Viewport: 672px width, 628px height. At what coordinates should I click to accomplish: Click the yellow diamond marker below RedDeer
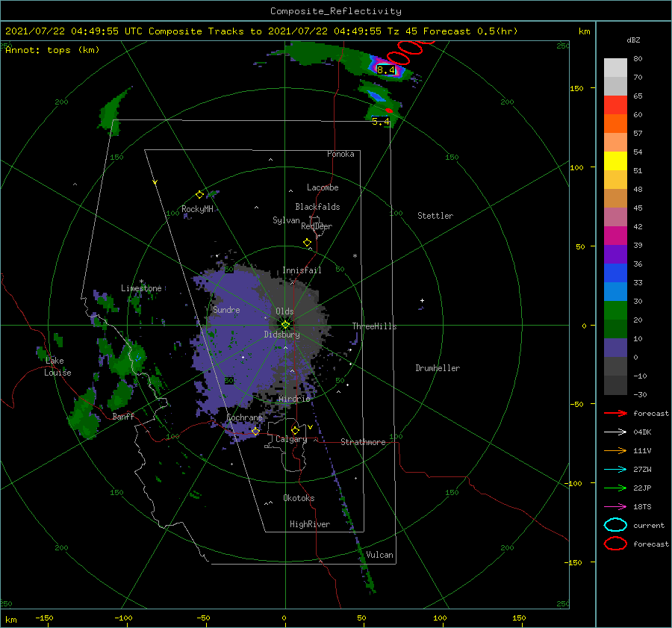click(x=307, y=243)
